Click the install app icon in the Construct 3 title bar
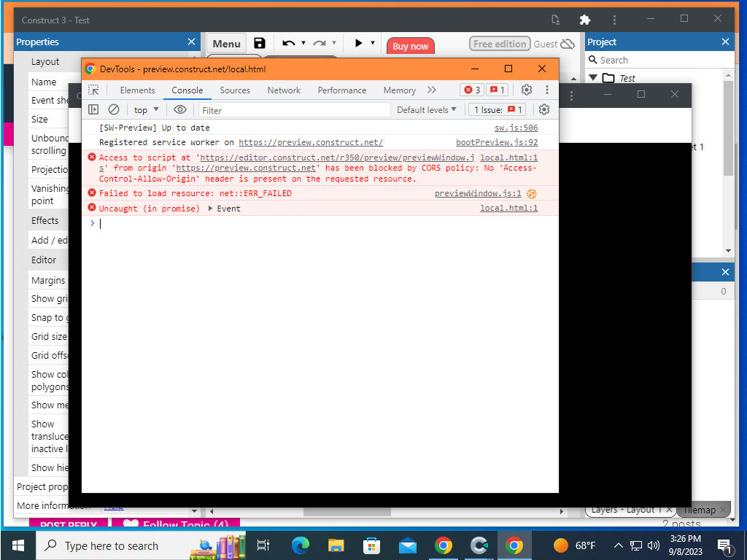Viewport: 747px width, 560px height. click(555, 20)
